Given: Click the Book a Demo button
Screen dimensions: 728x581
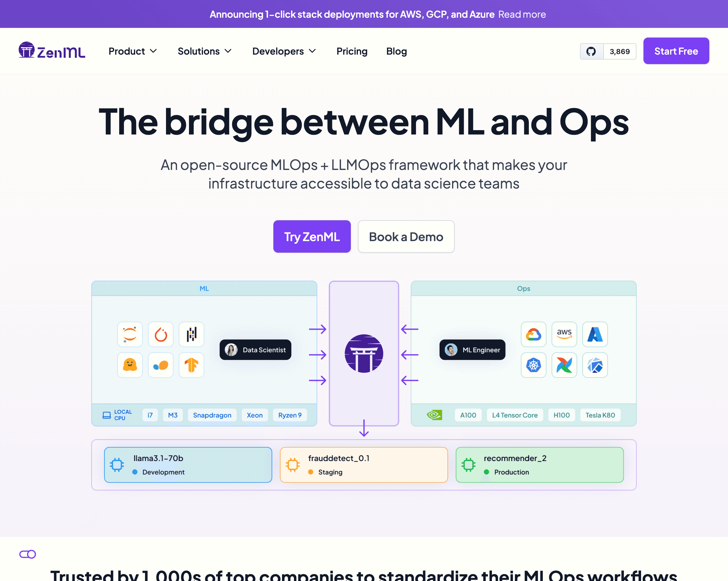Looking at the screenshot, I should pyautogui.click(x=406, y=236).
